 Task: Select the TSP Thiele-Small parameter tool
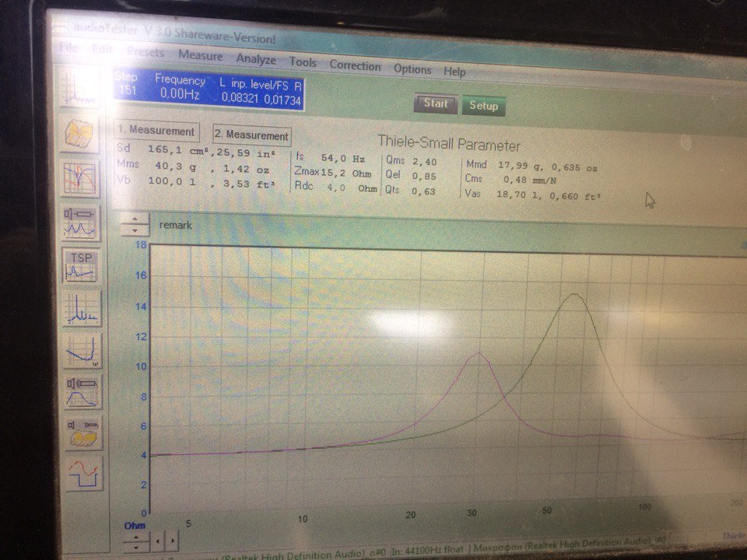[81, 266]
